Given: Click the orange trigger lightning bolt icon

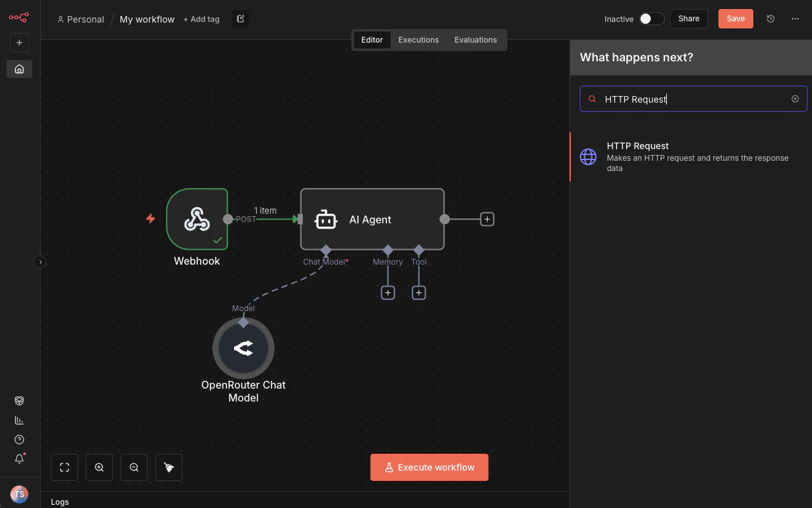Looking at the screenshot, I should click(x=150, y=219).
